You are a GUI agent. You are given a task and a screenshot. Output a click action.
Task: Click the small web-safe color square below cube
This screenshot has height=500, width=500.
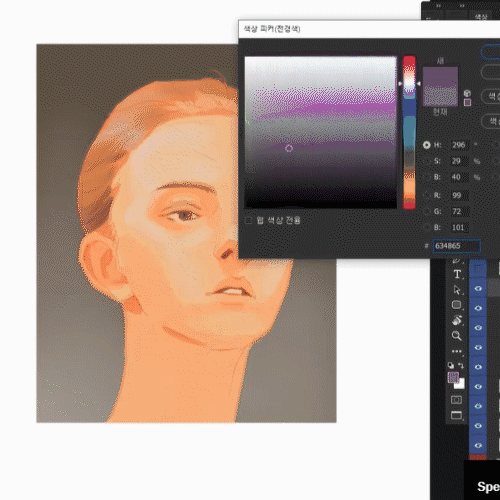coord(467,102)
